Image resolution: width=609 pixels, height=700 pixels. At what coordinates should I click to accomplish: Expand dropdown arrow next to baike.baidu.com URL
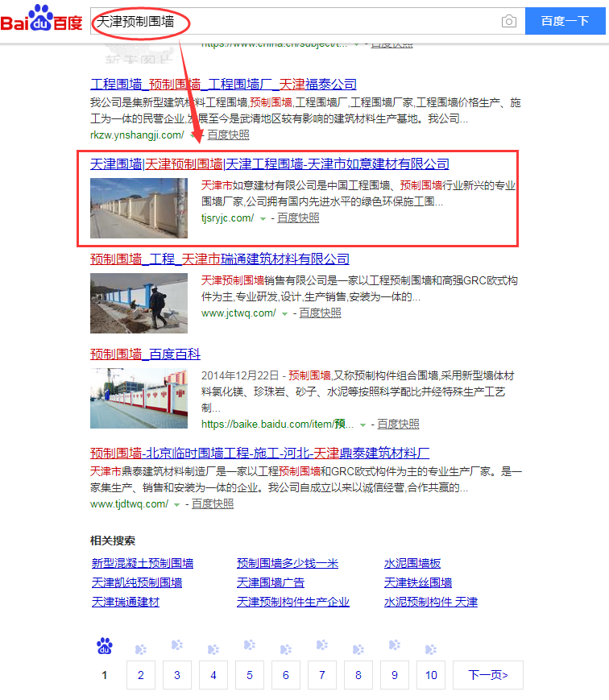363,425
